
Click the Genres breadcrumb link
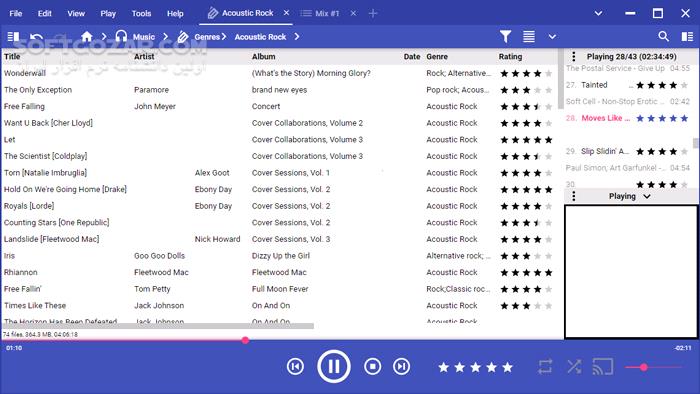(207, 37)
